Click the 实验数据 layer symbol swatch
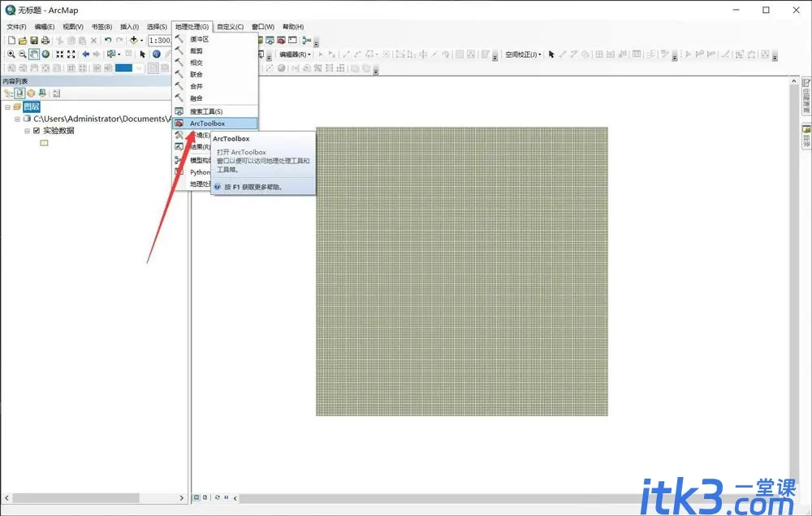 pos(44,143)
